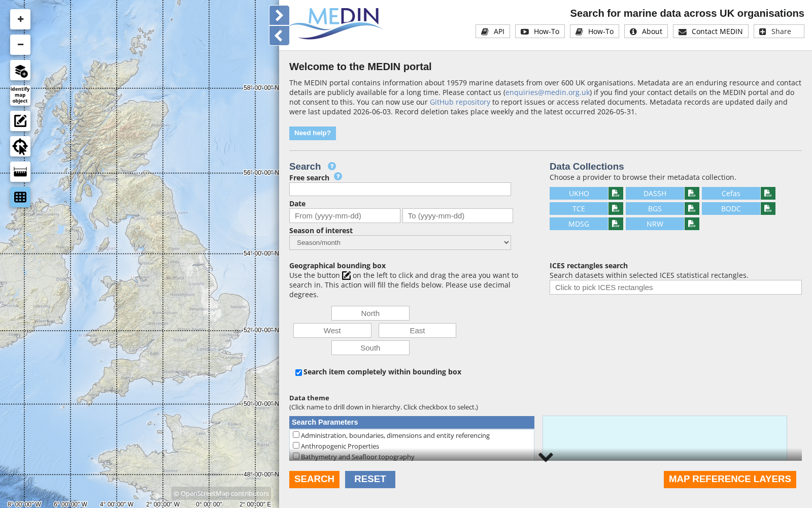Click the From date field

pyautogui.click(x=345, y=216)
